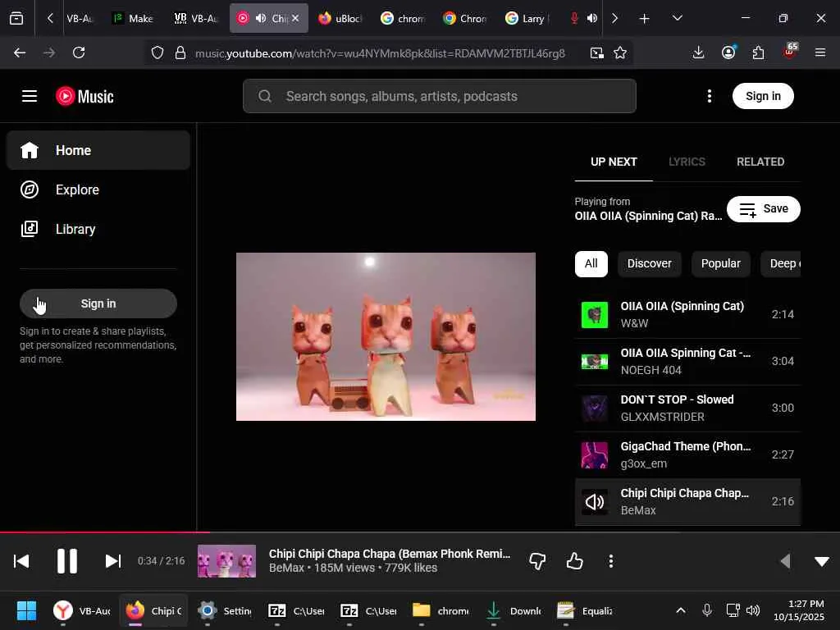
Task: Click the taskbar volume speaker icon
Action: coord(753,610)
